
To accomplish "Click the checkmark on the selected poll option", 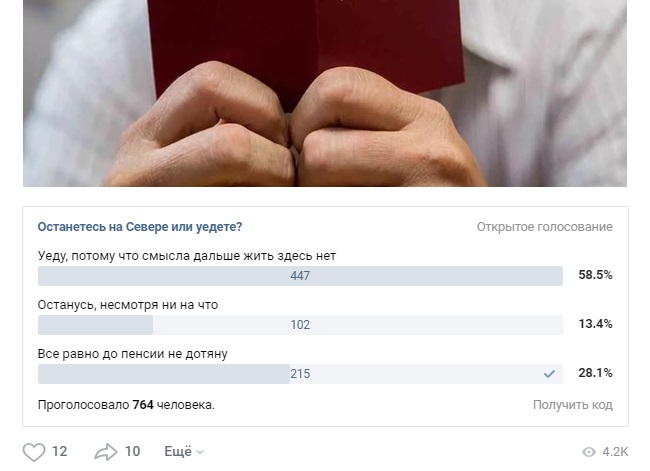I will coord(549,374).
